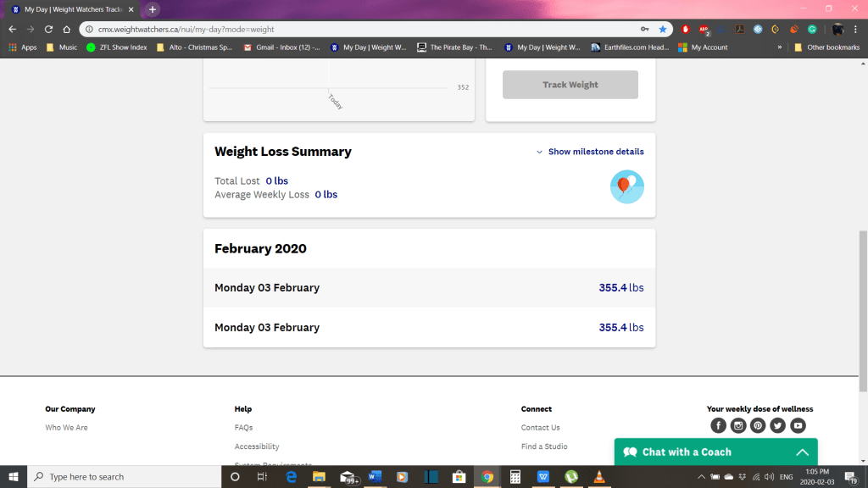Show more bookmarks via overflow chevron
This screenshot has height=488, width=868.
(x=780, y=47)
